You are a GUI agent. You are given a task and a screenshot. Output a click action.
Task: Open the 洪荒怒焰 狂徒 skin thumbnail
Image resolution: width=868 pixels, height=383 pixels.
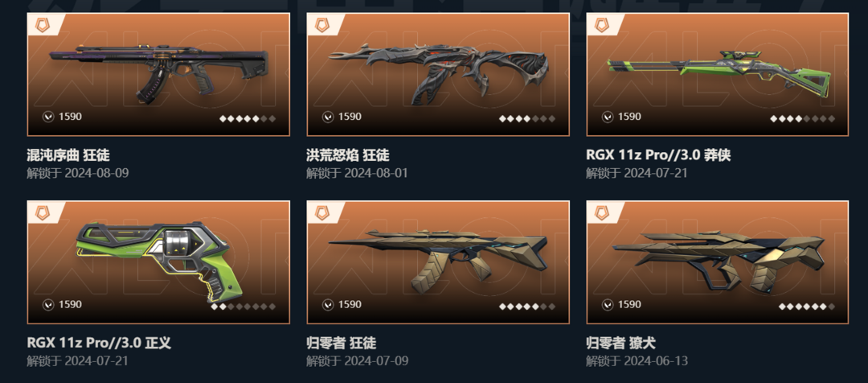point(438,74)
